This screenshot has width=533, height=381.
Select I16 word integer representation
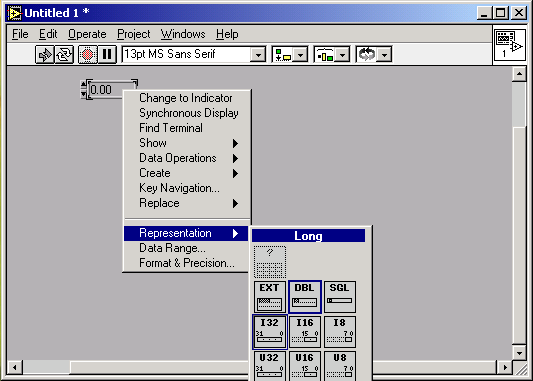tap(305, 332)
